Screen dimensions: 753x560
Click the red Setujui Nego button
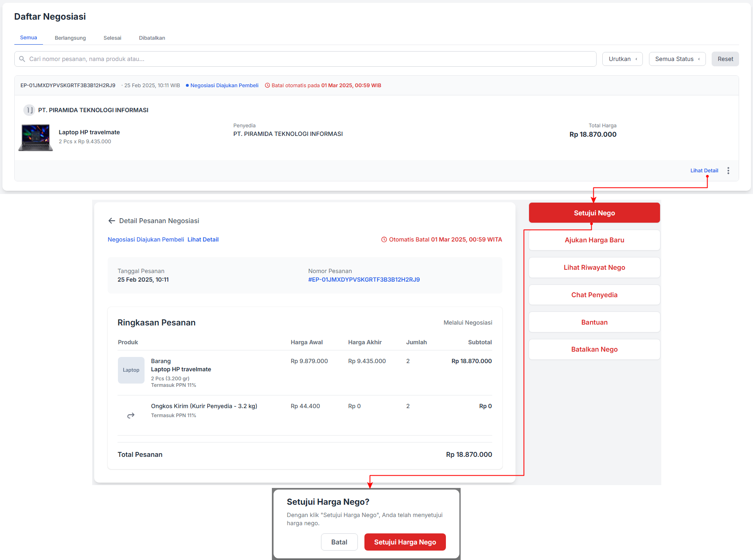[x=594, y=213]
